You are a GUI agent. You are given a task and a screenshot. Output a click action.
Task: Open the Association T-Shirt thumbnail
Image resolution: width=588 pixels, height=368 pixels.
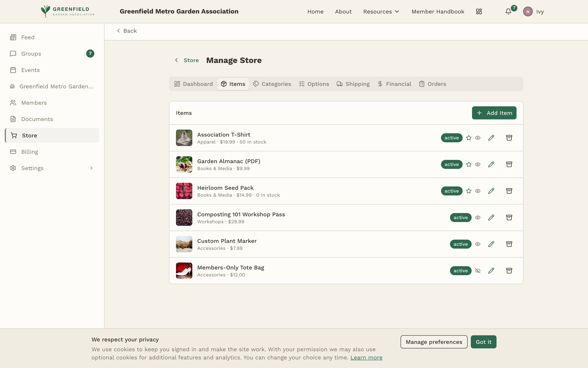[184, 138]
